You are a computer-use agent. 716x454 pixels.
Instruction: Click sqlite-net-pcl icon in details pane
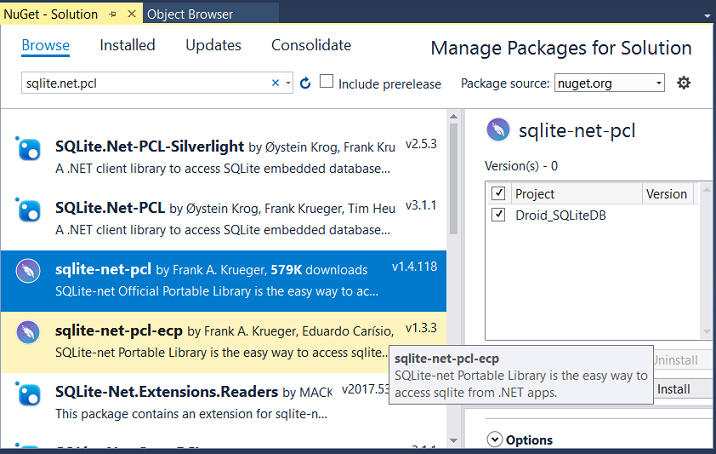(498, 130)
